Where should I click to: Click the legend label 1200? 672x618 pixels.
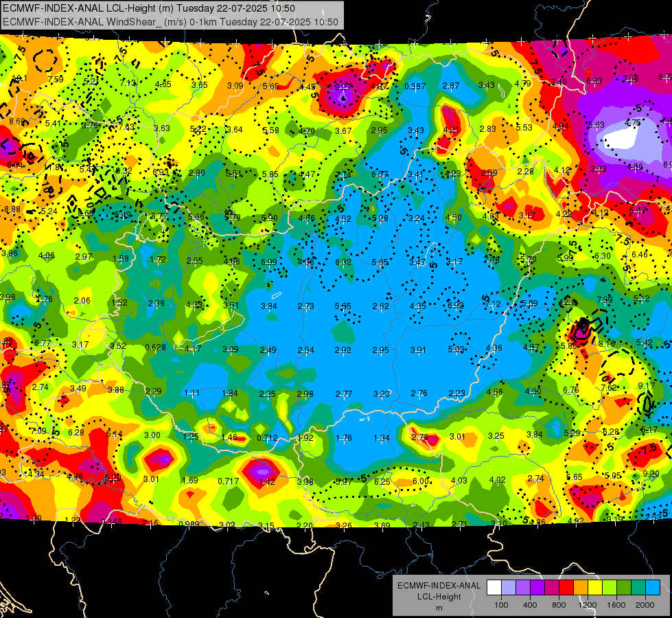tap(588, 605)
